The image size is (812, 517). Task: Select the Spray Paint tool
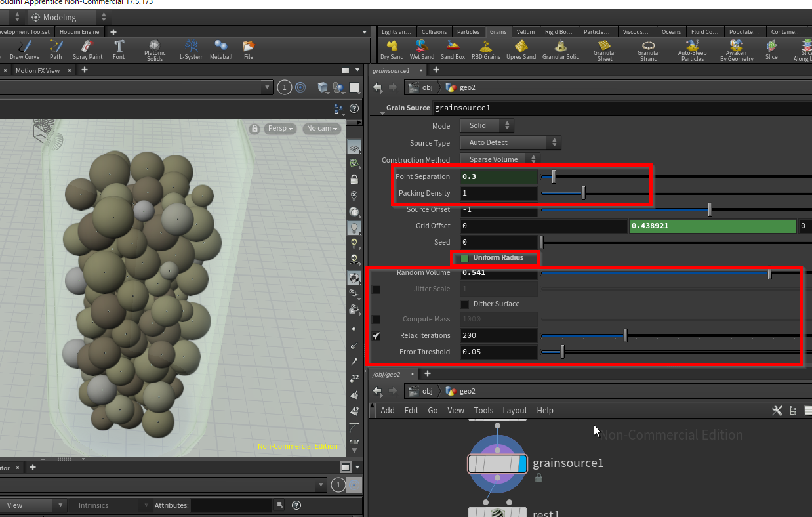87,50
